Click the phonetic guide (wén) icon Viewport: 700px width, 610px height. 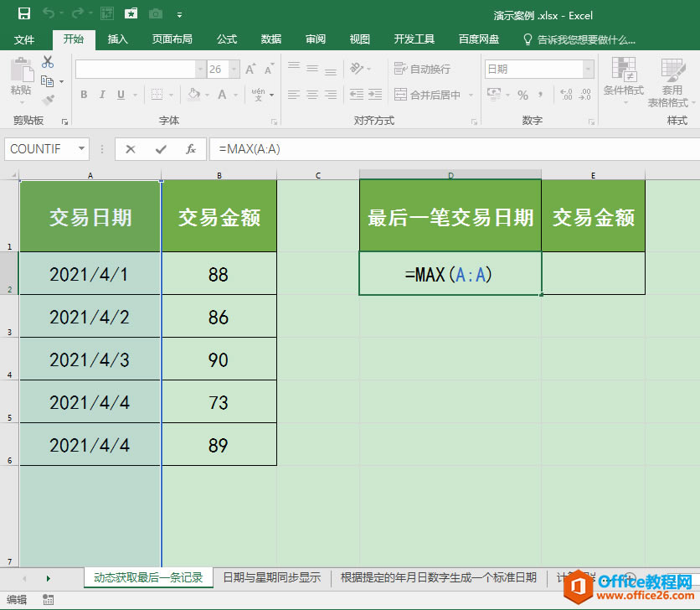click(259, 95)
